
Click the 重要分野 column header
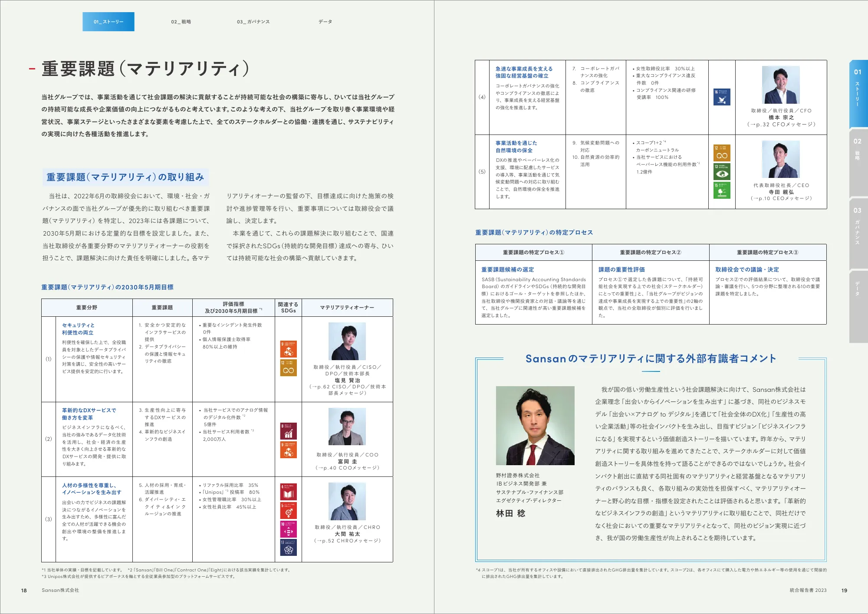87,308
